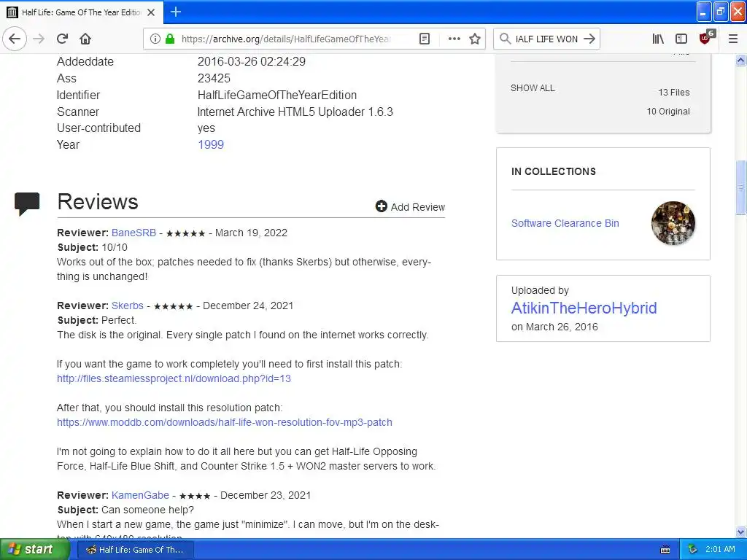Open the browser home page
Screen dimensions: 747x560
point(85,39)
